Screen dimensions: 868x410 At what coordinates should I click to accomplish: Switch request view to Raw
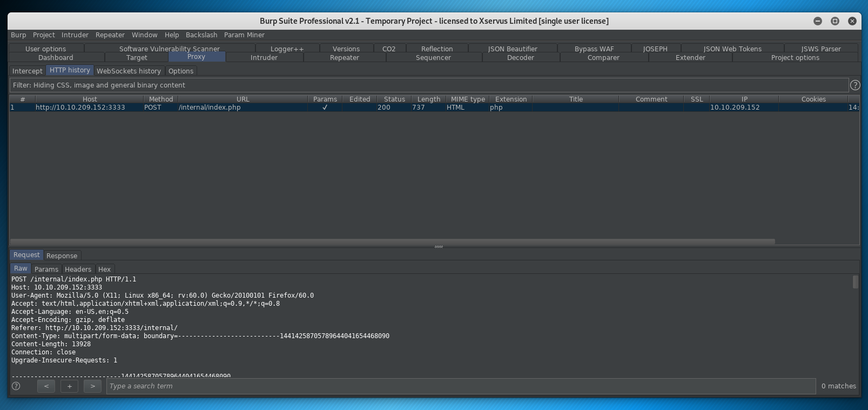click(x=21, y=268)
